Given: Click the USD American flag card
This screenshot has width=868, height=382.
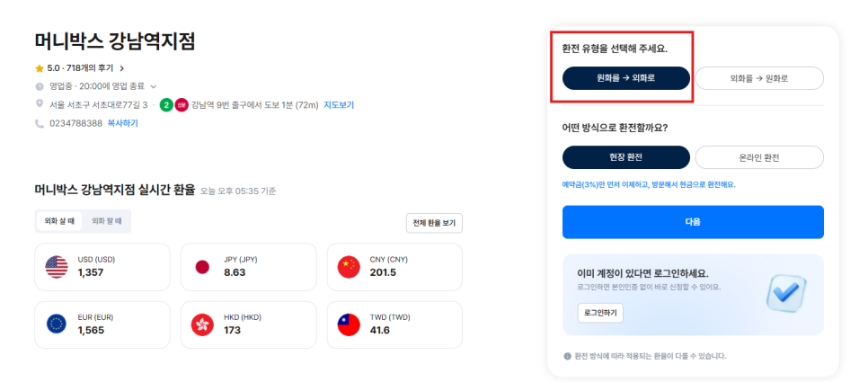Looking at the screenshot, I should [x=102, y=267].
